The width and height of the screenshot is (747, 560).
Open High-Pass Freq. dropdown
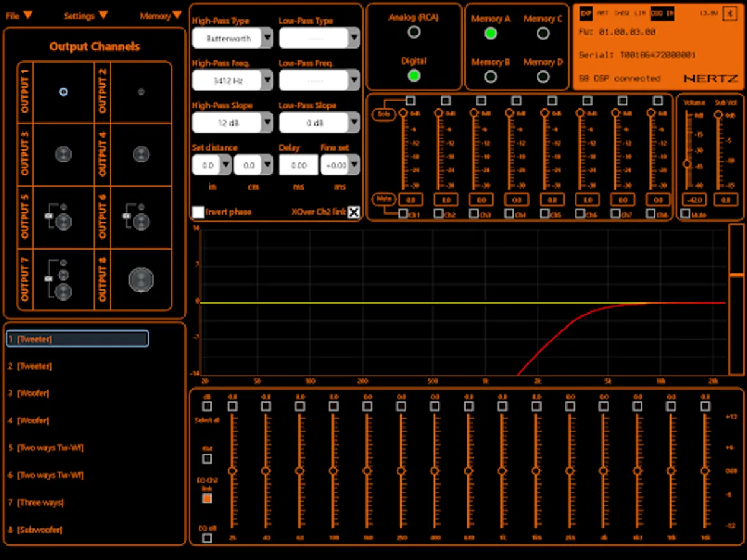[x=267, y=80]
